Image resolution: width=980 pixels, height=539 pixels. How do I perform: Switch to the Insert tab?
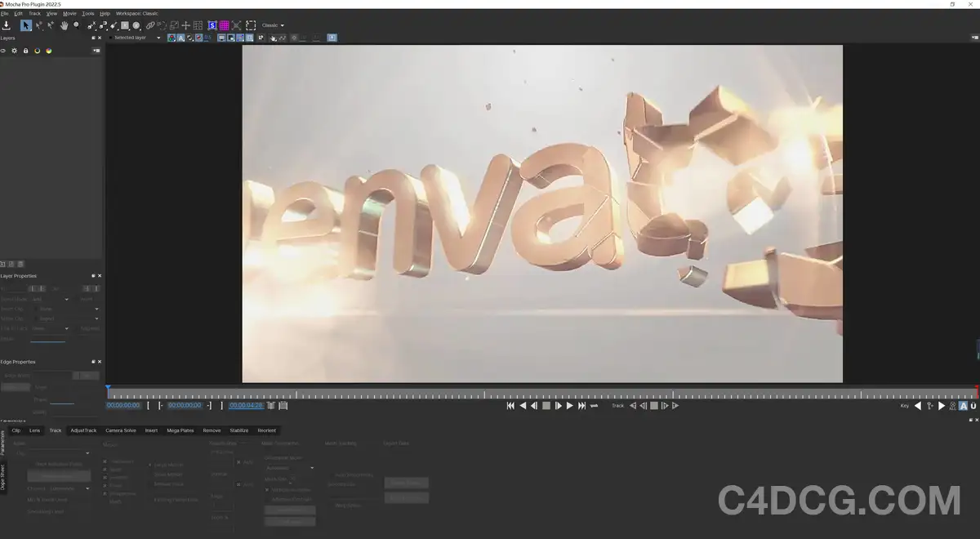(x=151, y=430)
